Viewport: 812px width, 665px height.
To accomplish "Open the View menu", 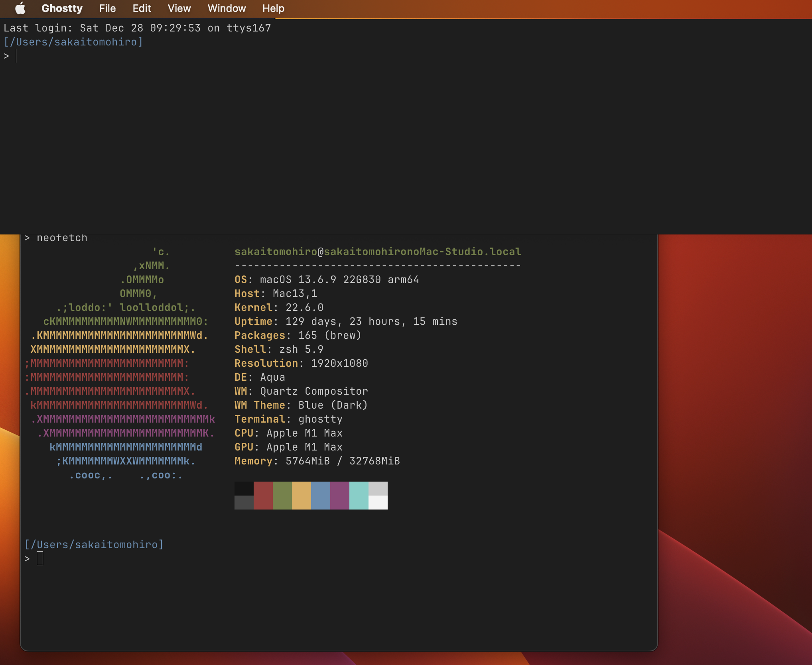I will tap(179, 8).
